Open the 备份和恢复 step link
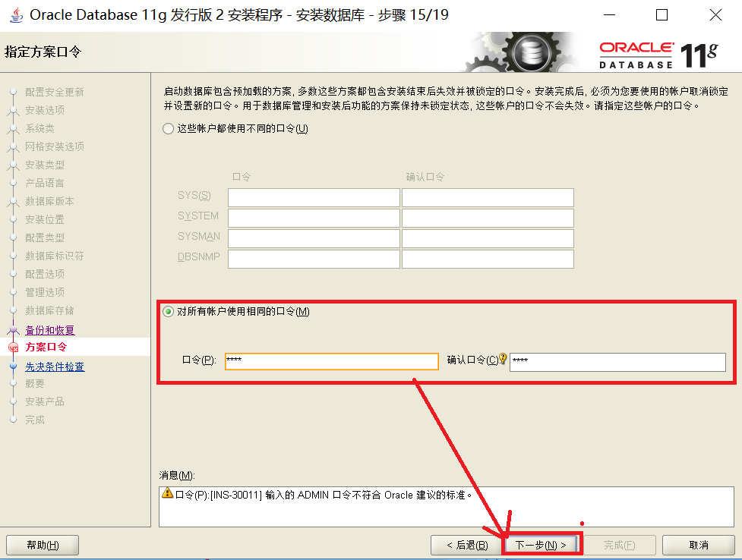This screenshot has height=560, width=742. pyautogui.click(x=49, y=330)
